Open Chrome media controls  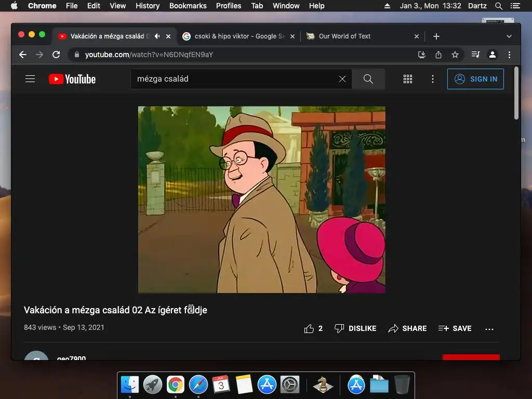click(x=475, y=55)
